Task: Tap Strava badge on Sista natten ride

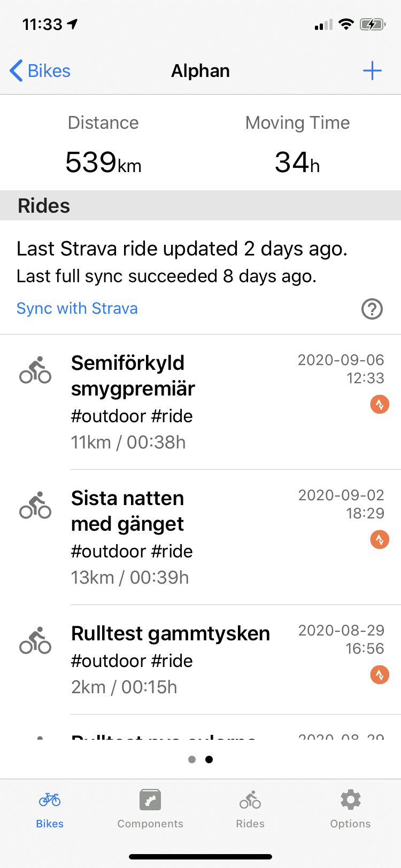Action: pyautogui.click(x=380, y=540)
